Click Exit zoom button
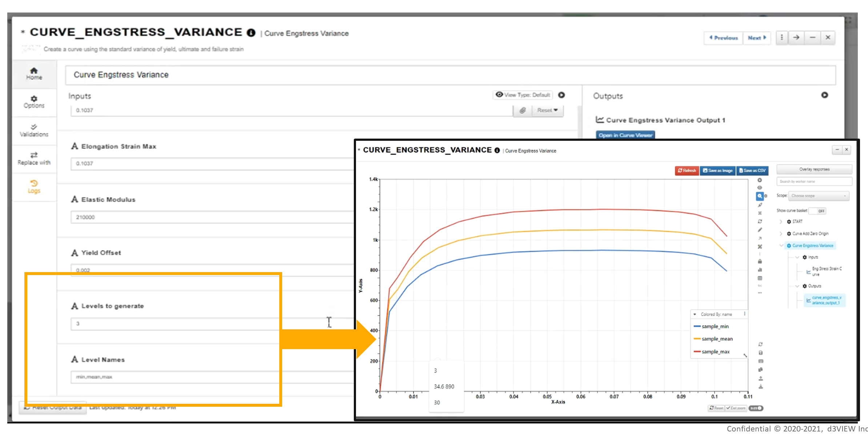 pyautogui.click(x=736, y=408)
